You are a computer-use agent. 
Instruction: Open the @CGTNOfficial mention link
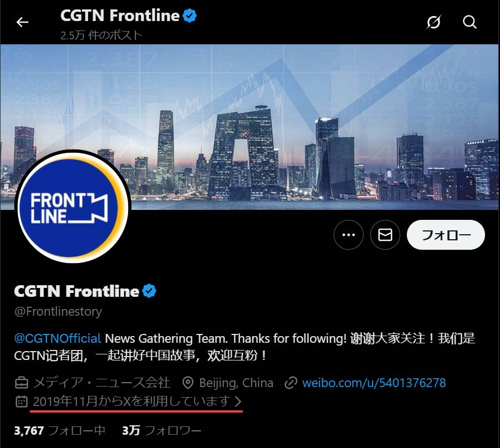pyautogui.click(x=58, y=338)
